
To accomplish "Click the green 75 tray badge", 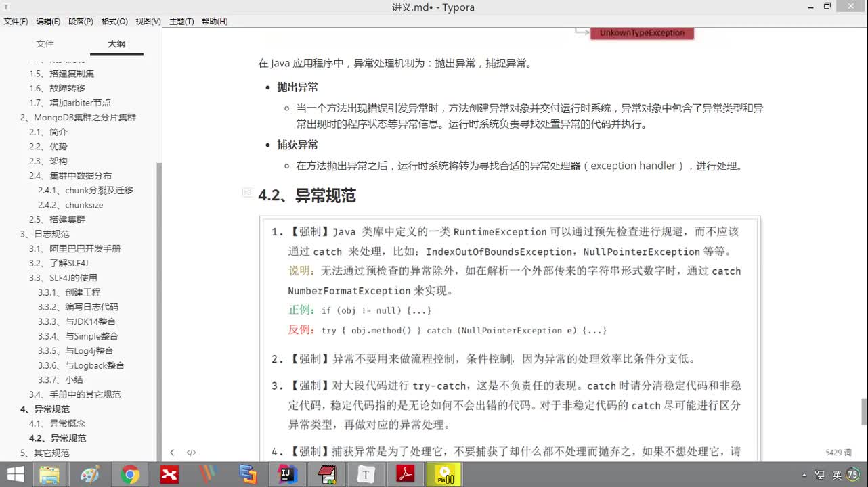I will [x=852, y=475].
